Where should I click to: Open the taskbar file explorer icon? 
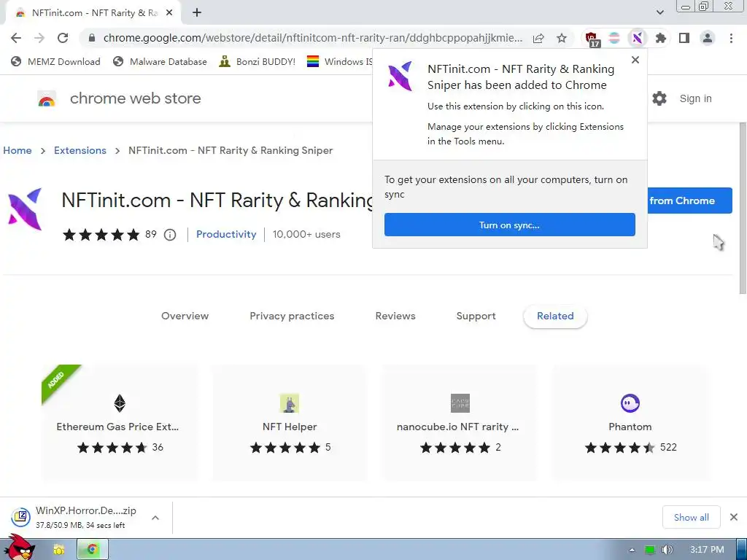pyautogui.click(x=58, y=550)
